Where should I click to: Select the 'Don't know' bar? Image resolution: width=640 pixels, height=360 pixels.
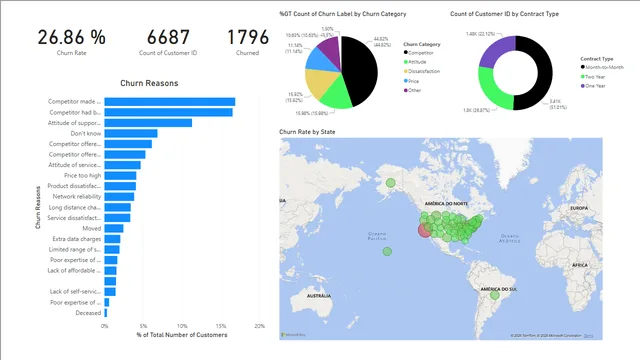click(131, 133)
